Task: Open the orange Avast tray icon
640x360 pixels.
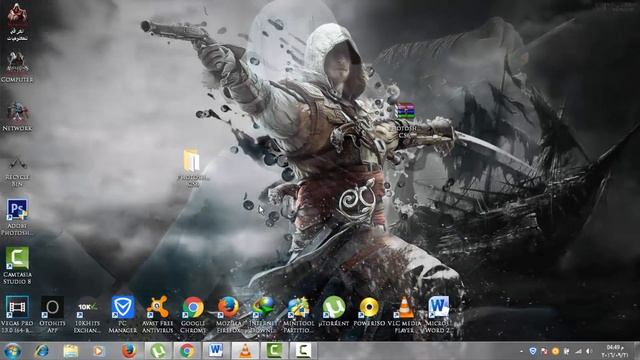Action: coord(555,351)
